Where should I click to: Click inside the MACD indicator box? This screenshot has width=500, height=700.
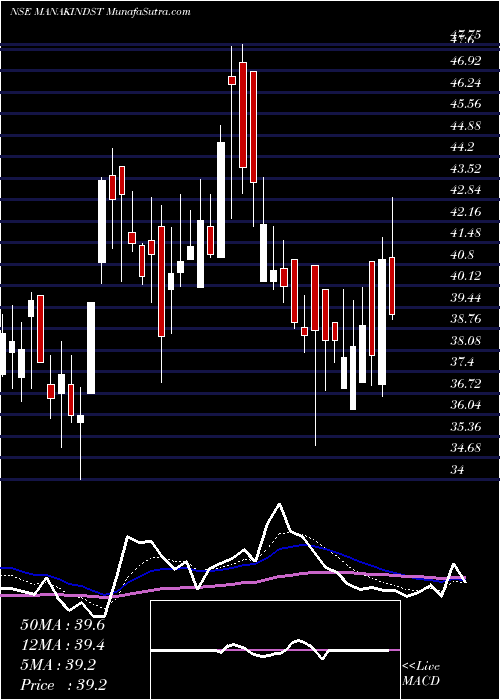(275, 650)
